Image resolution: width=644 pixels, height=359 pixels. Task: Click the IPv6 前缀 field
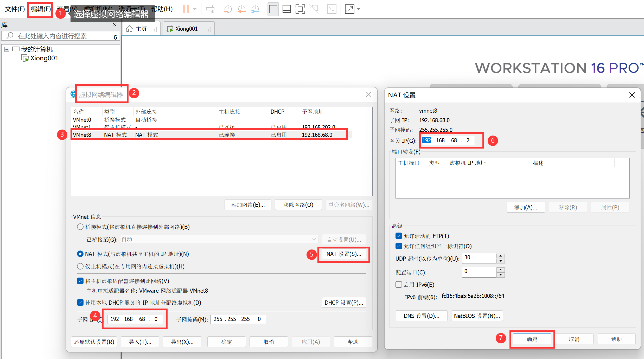click(x=488, y=296)
